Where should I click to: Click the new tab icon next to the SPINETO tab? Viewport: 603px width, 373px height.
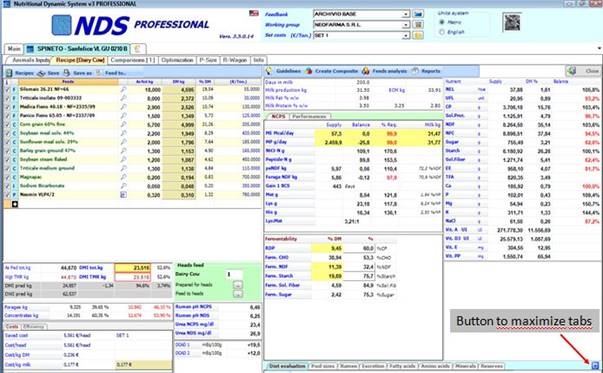pos(137,49)
